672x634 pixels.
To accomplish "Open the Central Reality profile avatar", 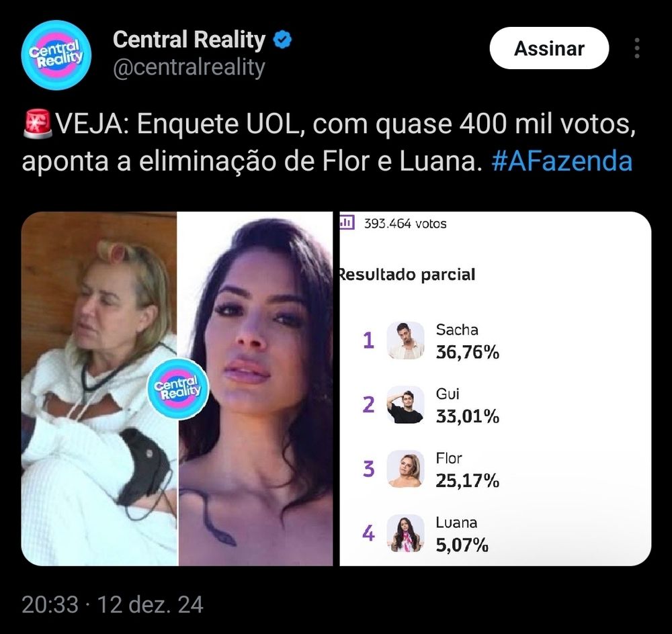I will pos(56,55).
